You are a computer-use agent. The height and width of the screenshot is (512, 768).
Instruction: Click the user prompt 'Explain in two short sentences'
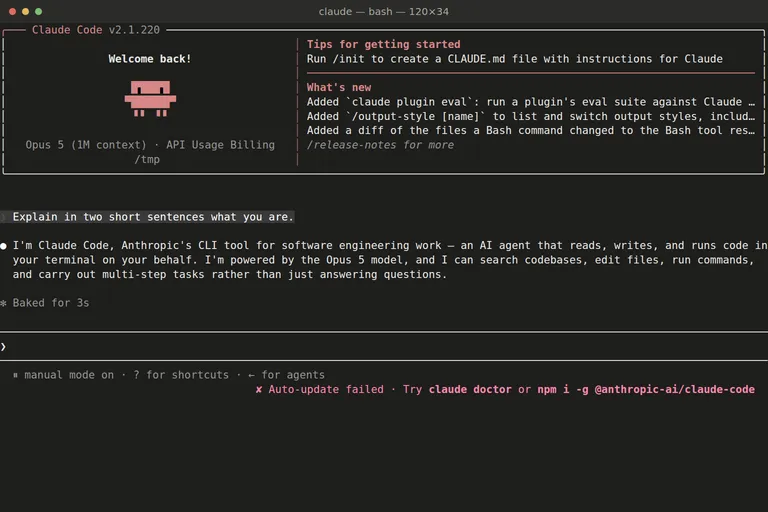click(153, 217)
